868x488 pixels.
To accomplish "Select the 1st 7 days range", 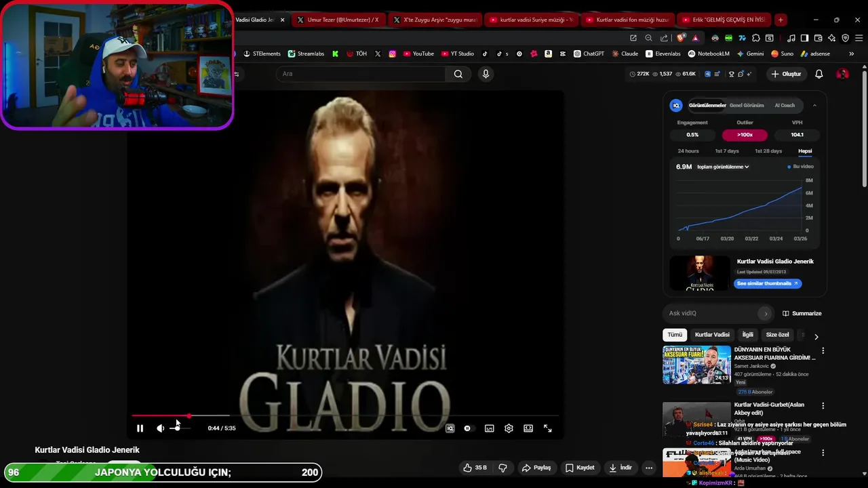I will click(x=727, y=151).
